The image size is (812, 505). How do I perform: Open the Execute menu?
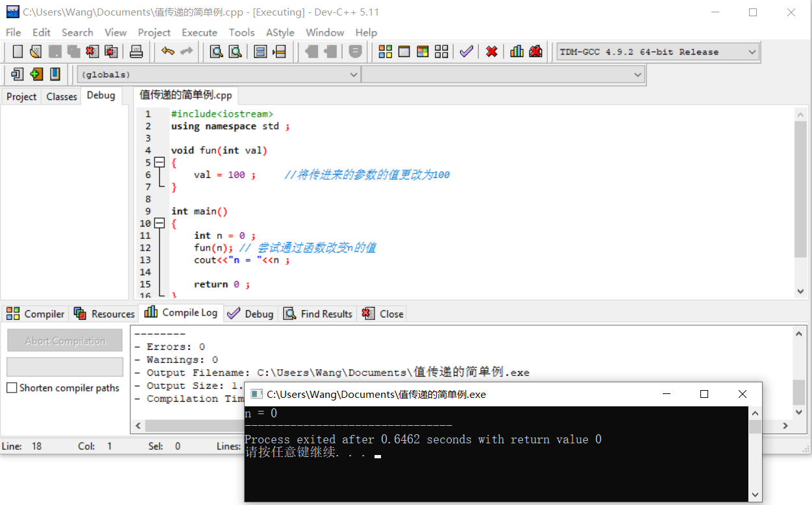tap(199, 32)
